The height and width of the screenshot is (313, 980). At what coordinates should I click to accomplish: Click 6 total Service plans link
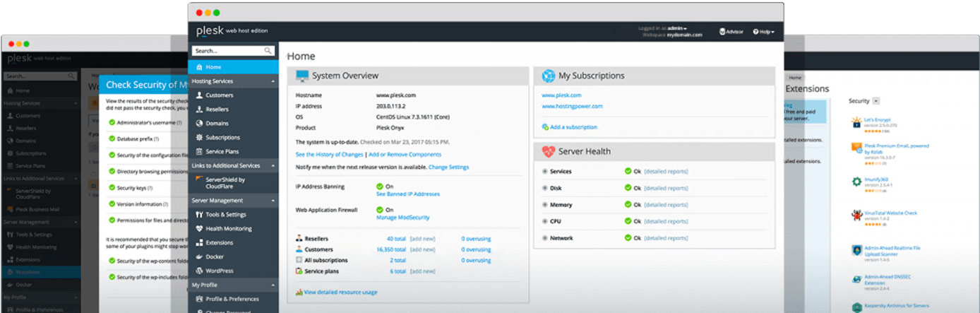[398, 271]
